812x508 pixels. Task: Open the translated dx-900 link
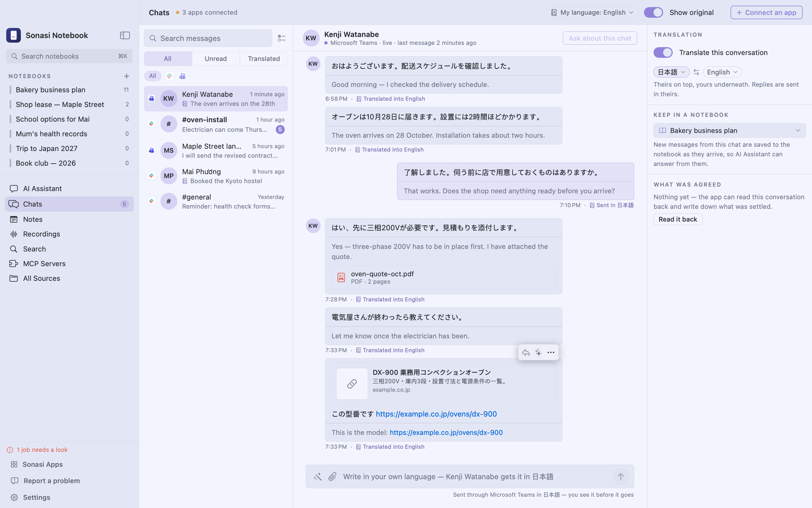click(446, 432)
